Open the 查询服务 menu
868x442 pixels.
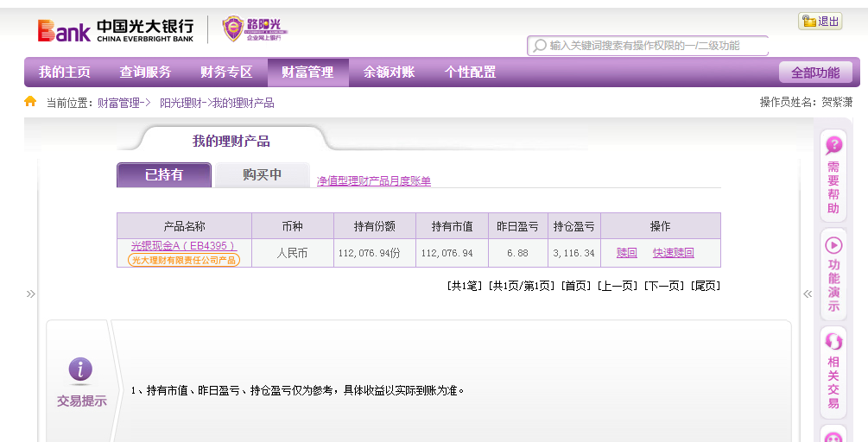[145, 73]
